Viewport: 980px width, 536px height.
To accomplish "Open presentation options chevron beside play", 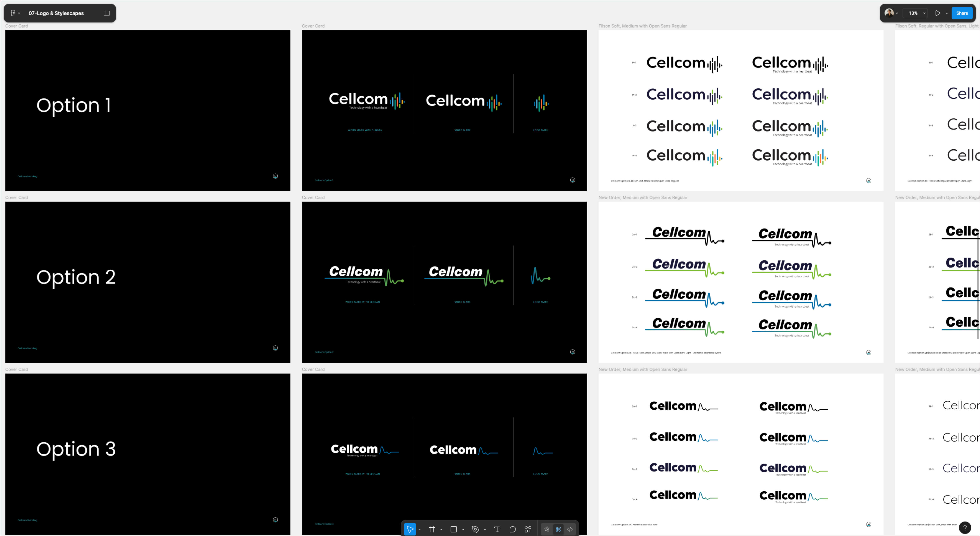I will point(947,13).
